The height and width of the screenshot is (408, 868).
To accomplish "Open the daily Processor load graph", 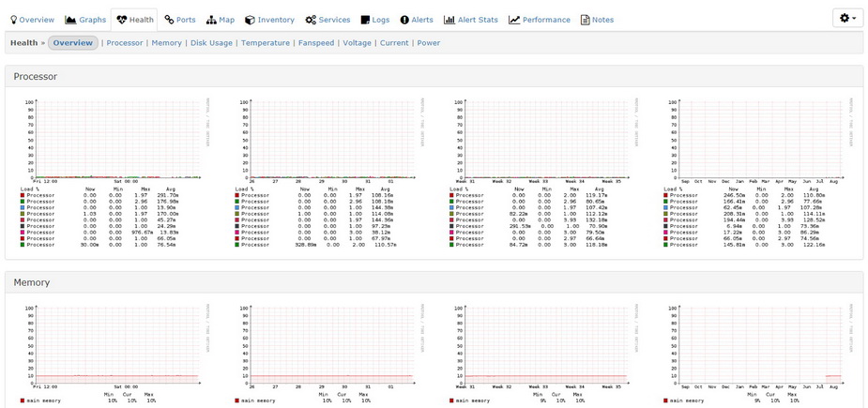I will tap(116, 173).
